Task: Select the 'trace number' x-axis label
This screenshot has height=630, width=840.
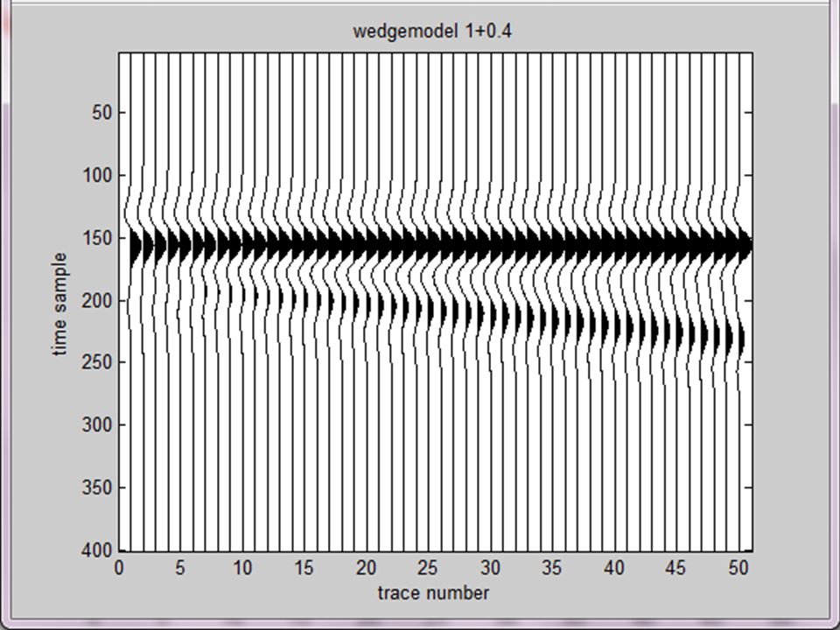Action: point(433,593)
